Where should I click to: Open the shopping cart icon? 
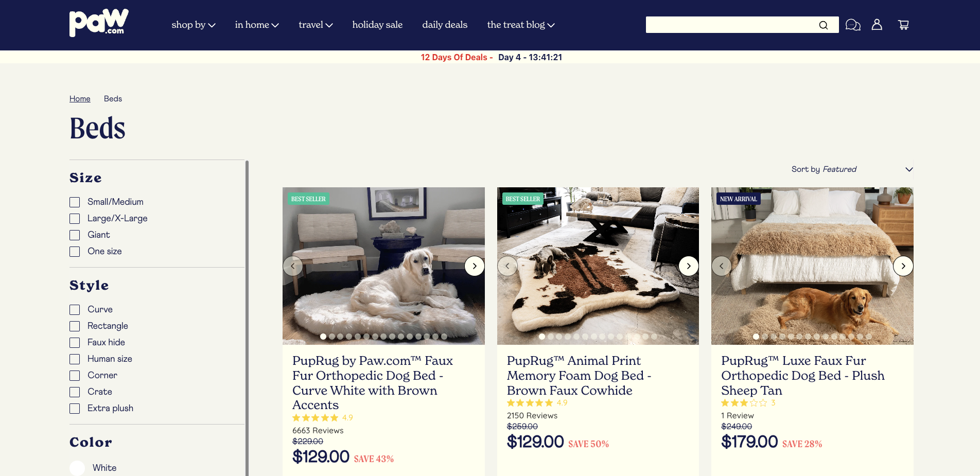(x=903, y=25)
